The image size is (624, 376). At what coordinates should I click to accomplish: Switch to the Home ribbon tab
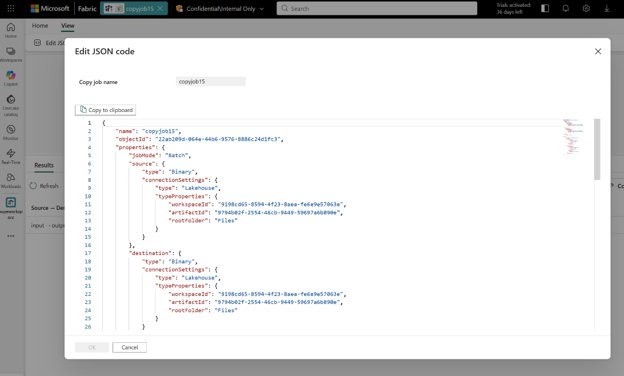40,25
